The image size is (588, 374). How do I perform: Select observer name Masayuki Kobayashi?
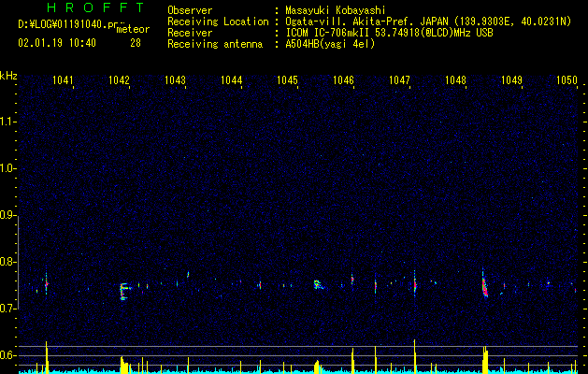click(336, 10)
